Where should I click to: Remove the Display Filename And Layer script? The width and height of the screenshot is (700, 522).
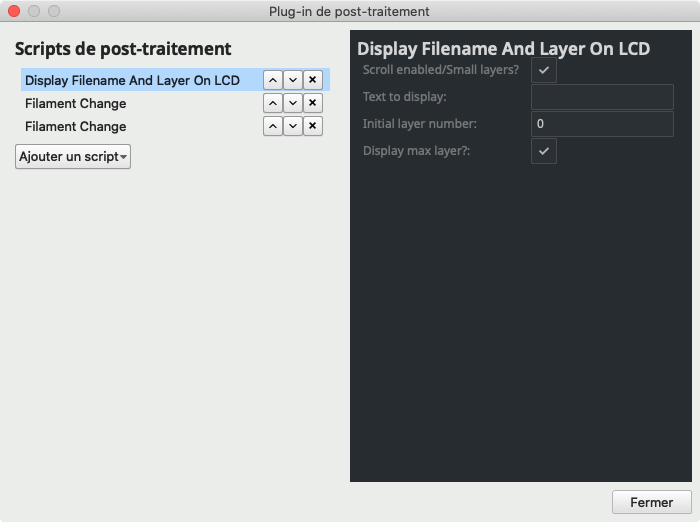[x=312, y=80]
